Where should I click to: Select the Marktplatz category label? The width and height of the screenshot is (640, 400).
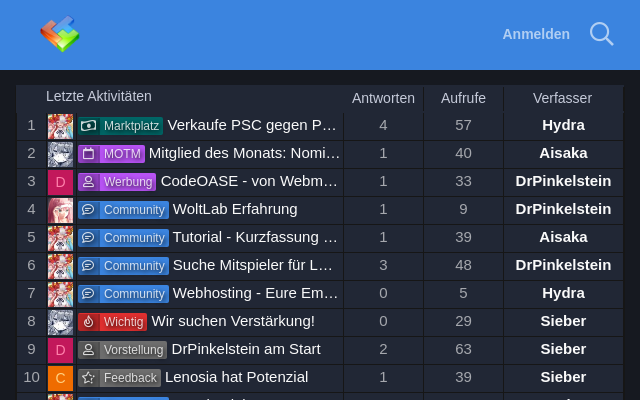point(120,126)
